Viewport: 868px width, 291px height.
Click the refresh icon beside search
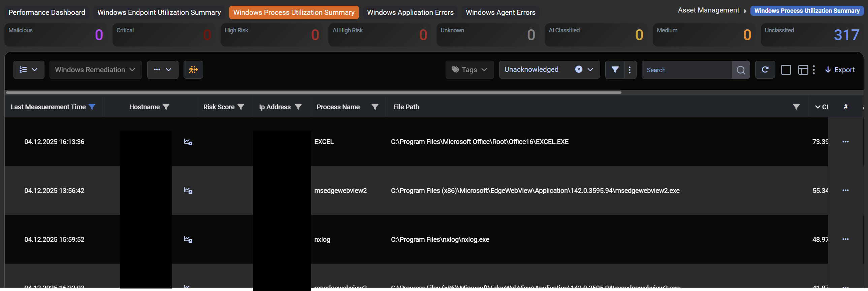coord(765,70)
